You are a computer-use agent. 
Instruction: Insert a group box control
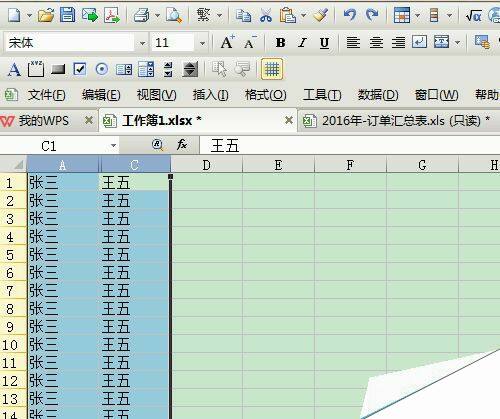click(x=36, y=69)
